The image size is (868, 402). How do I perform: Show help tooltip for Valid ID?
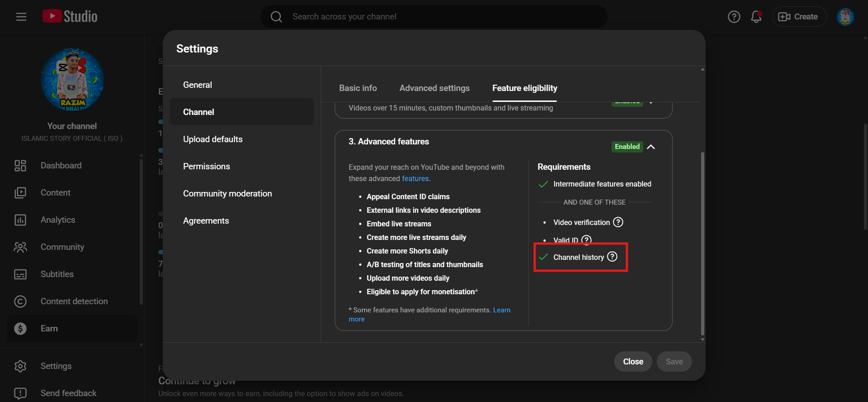coord(586,239)
